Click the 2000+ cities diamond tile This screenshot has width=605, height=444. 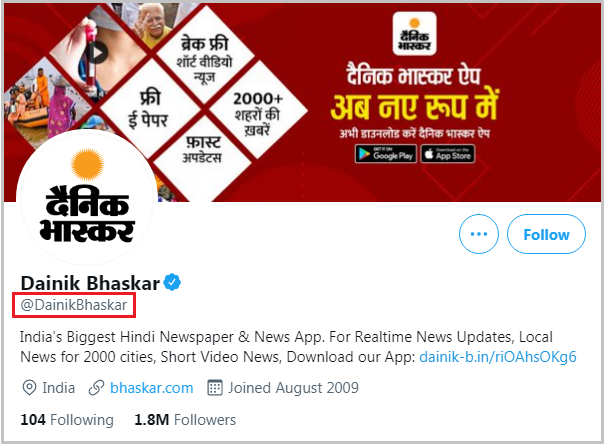pos(258,111)
